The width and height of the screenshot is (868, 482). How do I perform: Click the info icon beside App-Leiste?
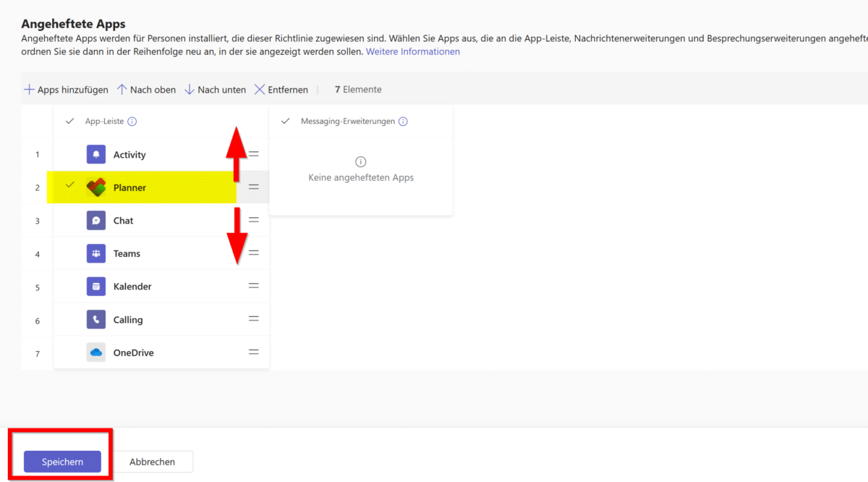click(x=132, y=122)
